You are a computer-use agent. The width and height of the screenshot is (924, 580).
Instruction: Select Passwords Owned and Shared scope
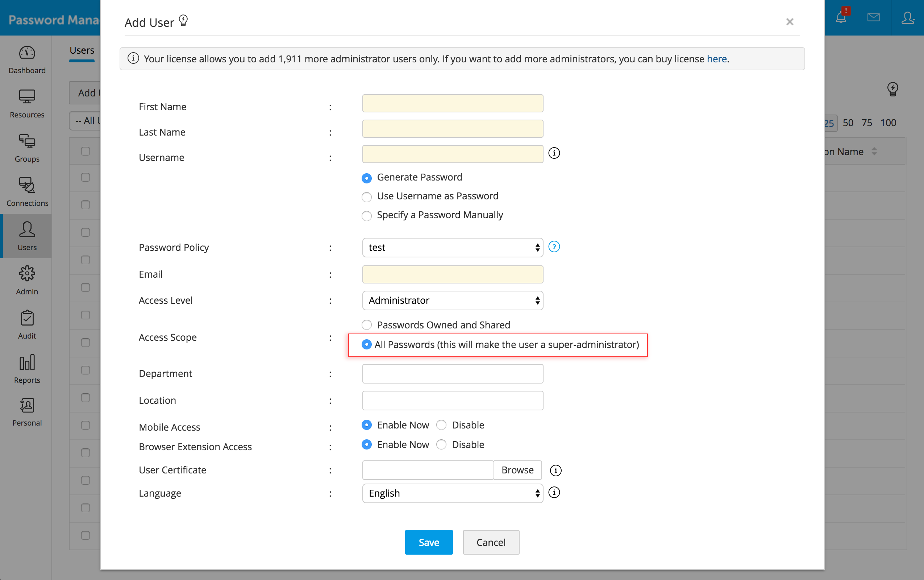[367, 325]
